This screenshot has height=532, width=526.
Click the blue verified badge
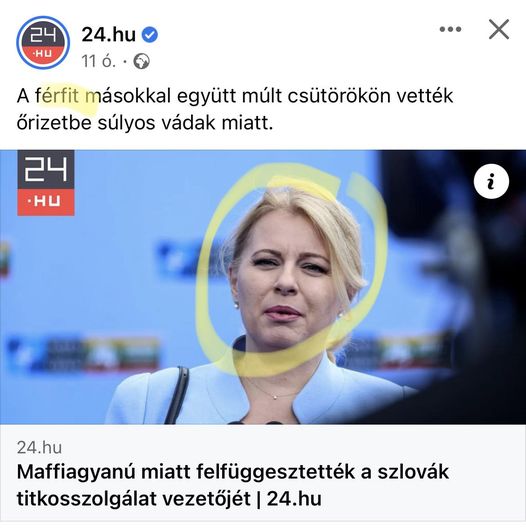click(x=149, y=35)
